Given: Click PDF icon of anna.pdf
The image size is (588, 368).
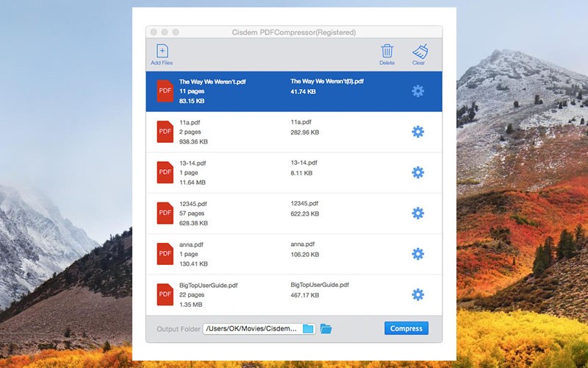Looking at the screenshot, I should pos(165,254).
